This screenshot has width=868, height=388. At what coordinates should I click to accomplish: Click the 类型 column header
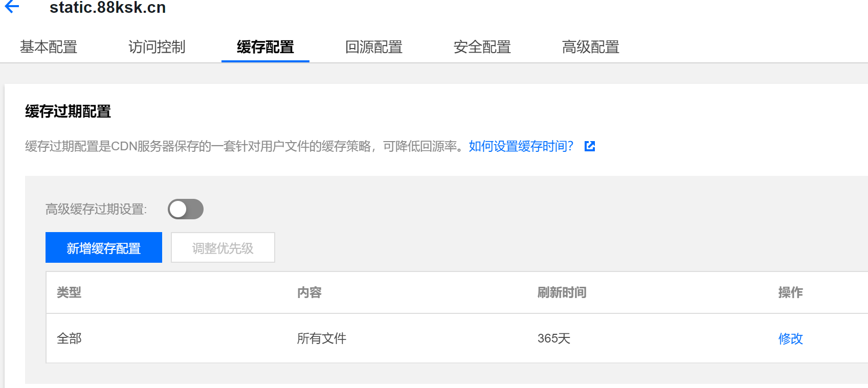(69, 292)
